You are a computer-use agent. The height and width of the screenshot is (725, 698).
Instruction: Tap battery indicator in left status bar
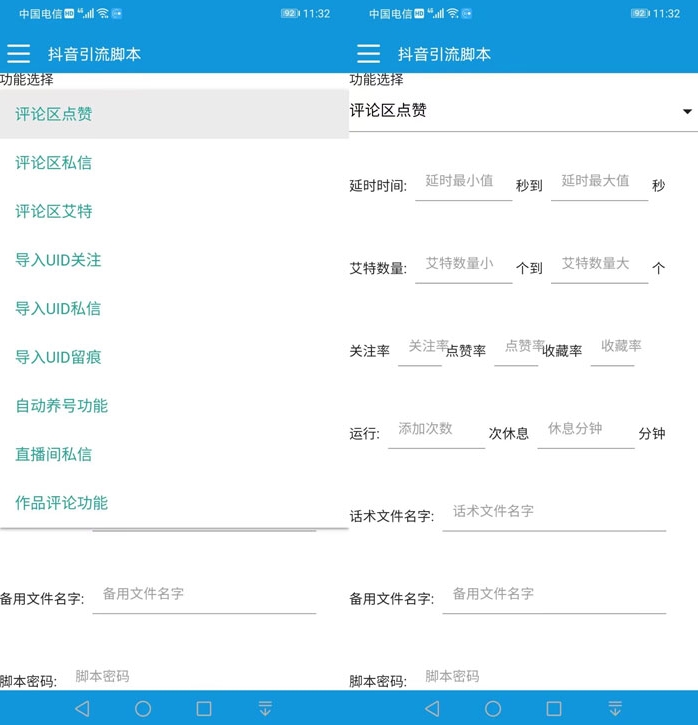coord(290,13)
